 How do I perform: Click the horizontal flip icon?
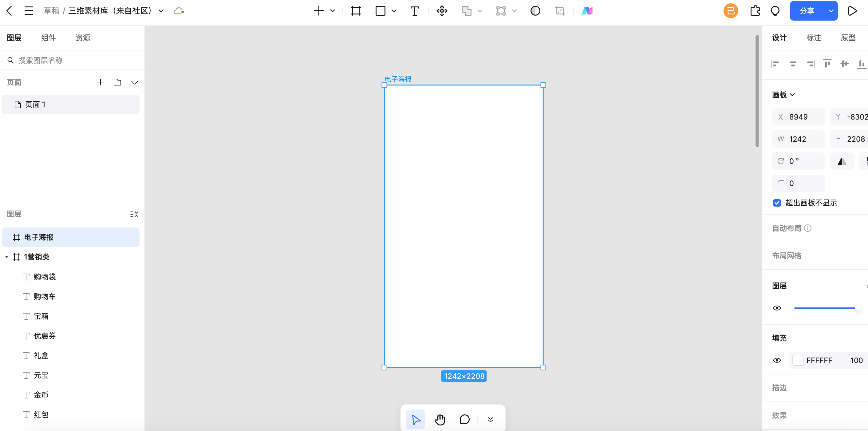(x=842, y=161)
